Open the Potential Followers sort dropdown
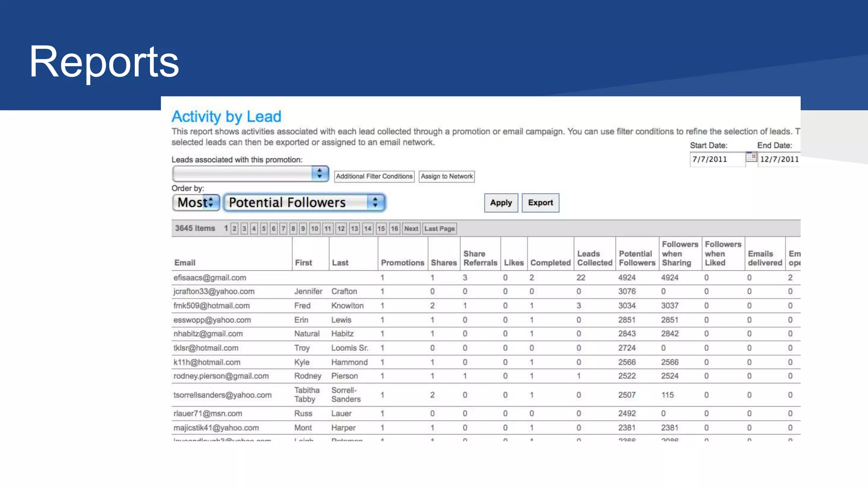 point(304,202)
